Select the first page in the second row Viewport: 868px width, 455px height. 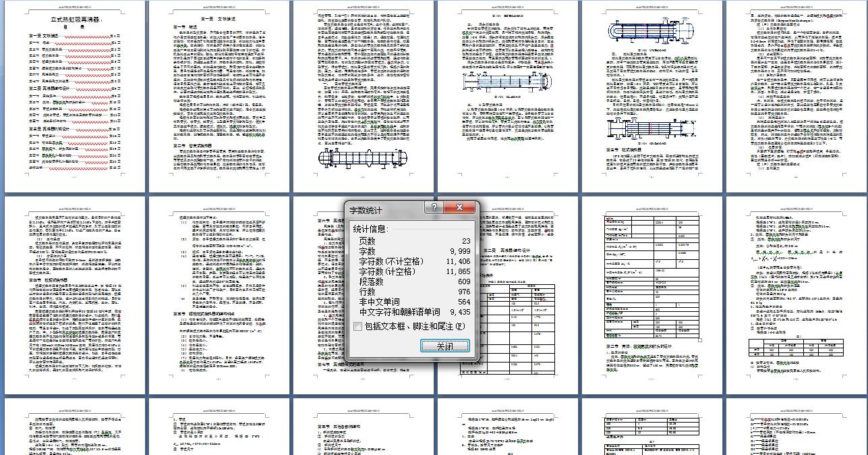click(x=75, y=295)
